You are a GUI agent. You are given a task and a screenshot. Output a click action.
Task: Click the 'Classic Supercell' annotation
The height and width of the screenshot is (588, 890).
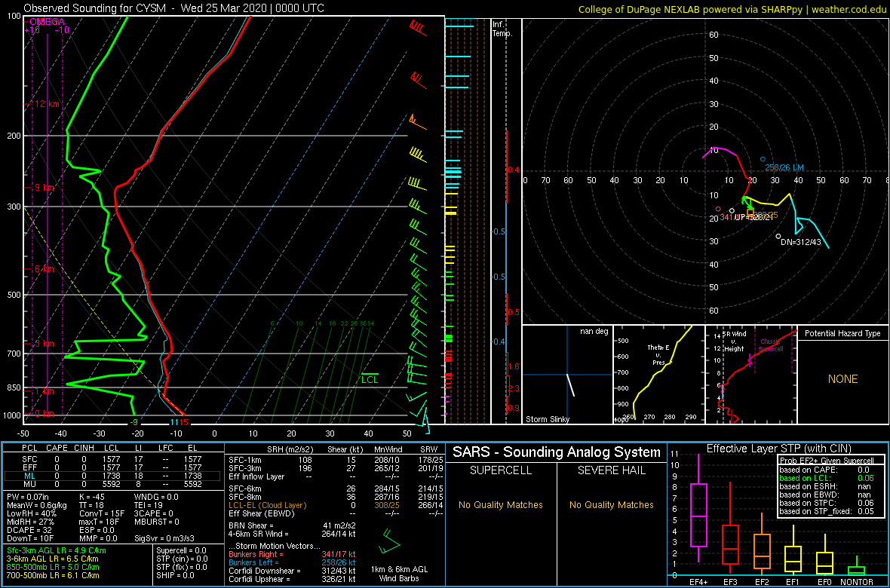pyautogui.click(x=769, y=346)
